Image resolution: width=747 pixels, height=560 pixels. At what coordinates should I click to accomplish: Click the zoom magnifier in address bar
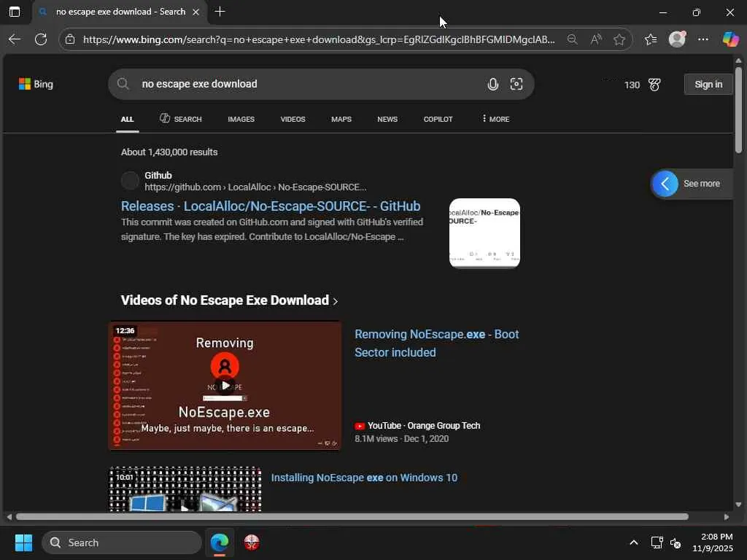click(x=573, y=39)
